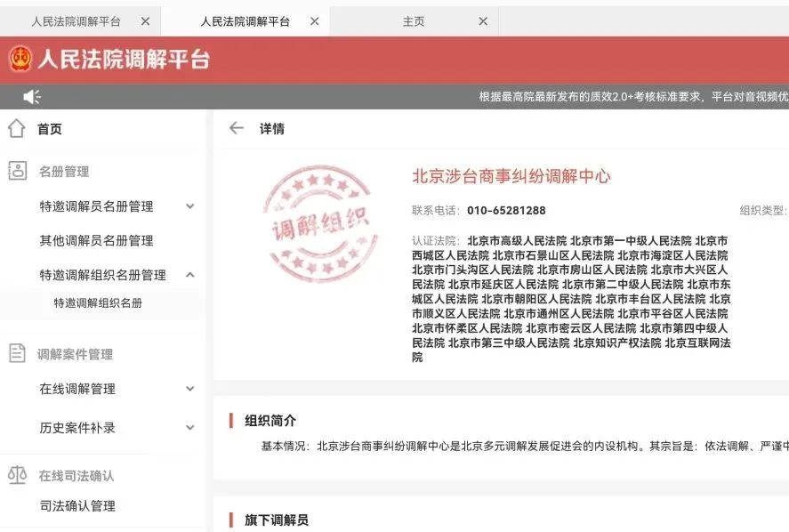
Task: Select 特邀调解组织名册 sub-item
Action: click(98, 303)
